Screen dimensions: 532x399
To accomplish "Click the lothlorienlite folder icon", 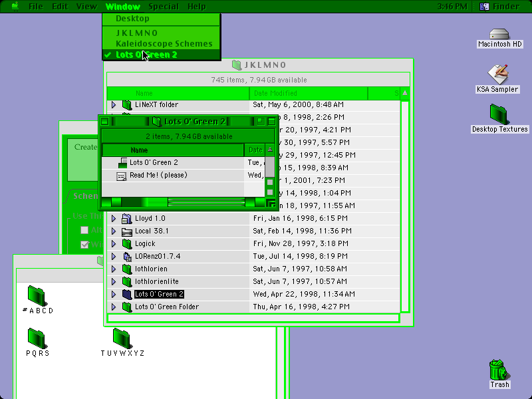I will [127, 281].
